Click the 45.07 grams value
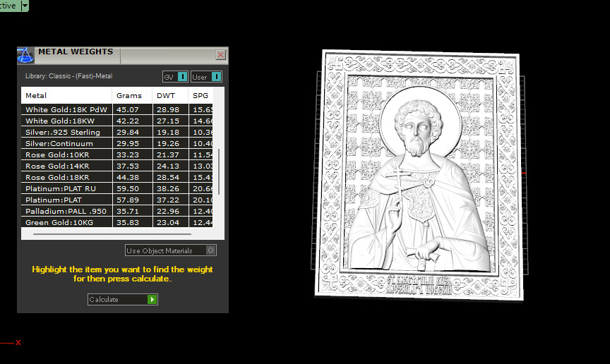Image resolution: width=610 pixels, height=364 pixels. [x=127, y=109]
